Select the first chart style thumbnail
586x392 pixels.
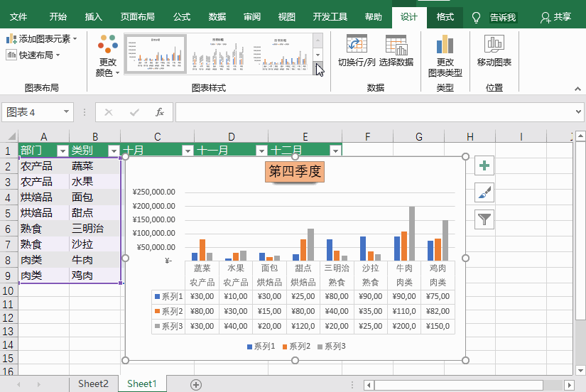pos(156,54)
